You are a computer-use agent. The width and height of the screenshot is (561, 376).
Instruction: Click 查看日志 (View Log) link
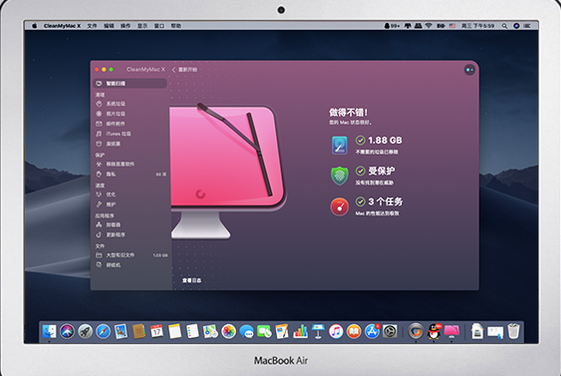tap(192, 280)
